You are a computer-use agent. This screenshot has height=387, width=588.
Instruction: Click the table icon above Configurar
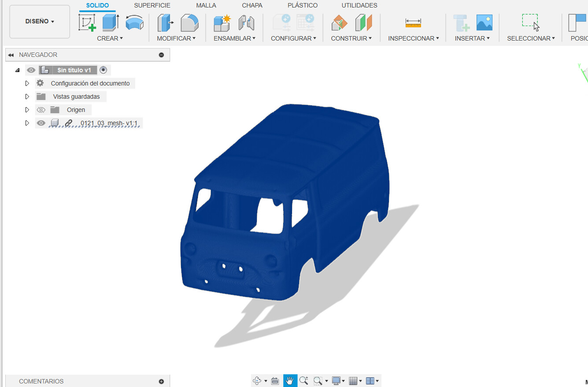point(305,22)
